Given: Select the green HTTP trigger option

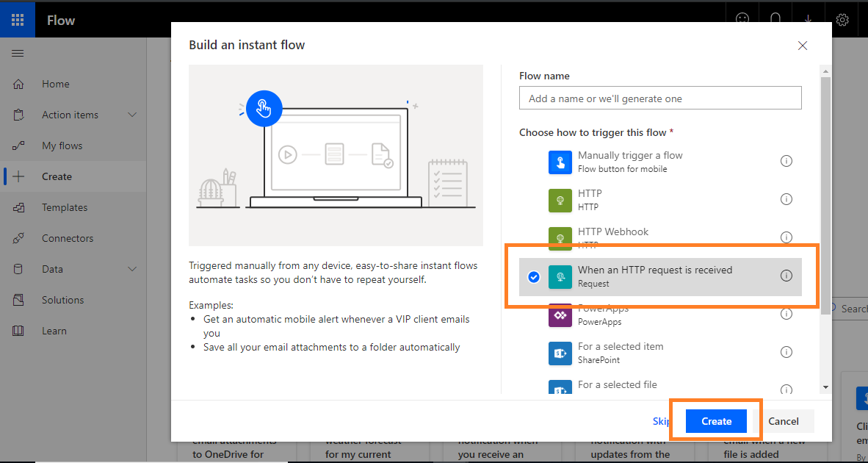Looking at the screenshot, I should [660, 199].
